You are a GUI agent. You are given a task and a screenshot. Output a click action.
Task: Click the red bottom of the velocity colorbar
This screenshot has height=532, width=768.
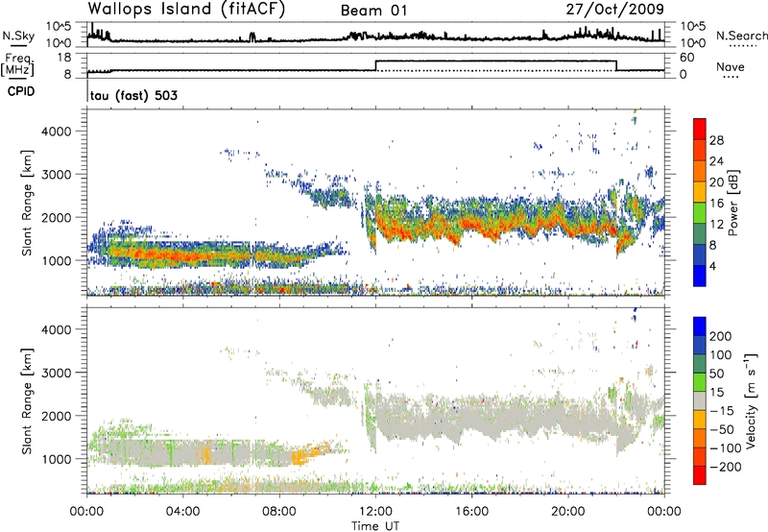coord(700,475)
